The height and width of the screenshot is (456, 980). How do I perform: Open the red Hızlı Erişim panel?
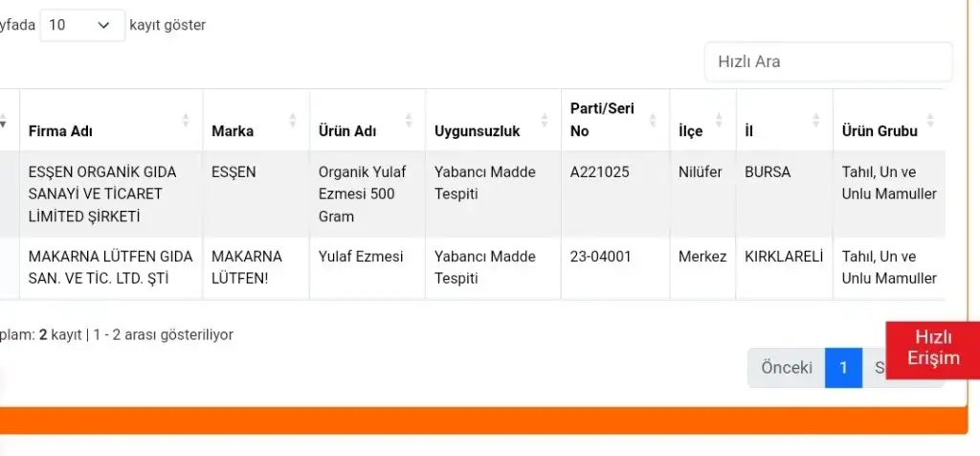pos(933,349)
